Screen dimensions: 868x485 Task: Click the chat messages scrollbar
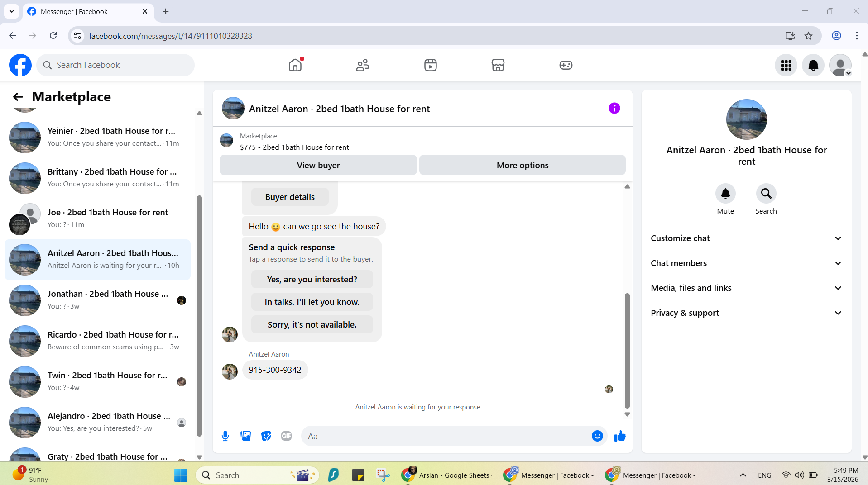[x=627, y=351]
